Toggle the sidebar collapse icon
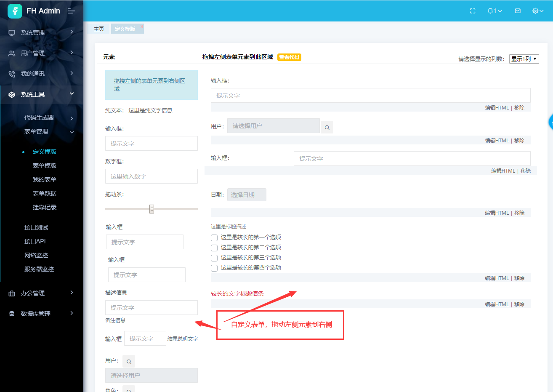 click(x=71, y=11)
